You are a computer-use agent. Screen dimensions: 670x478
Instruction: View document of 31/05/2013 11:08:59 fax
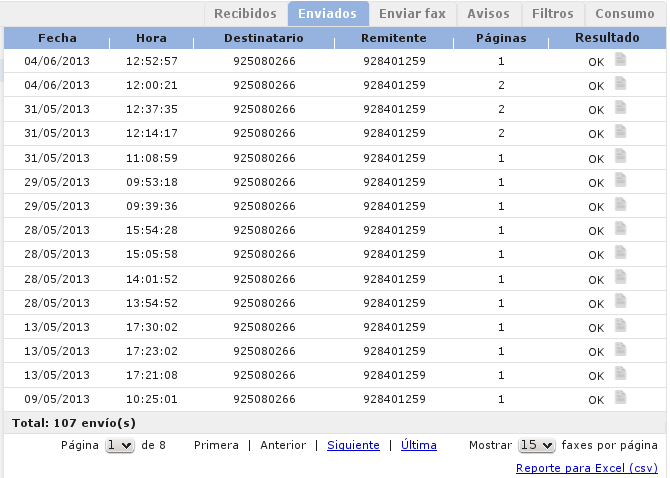[621, 157]
